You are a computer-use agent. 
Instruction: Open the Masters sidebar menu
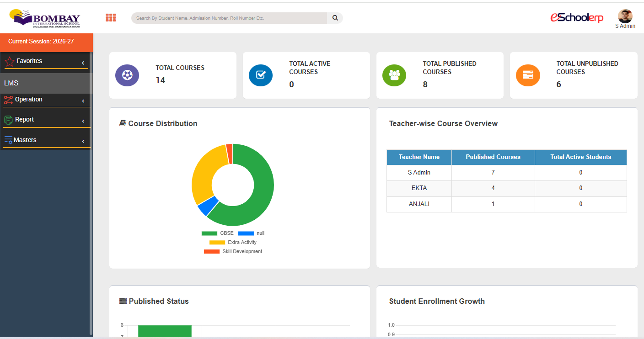point(46,140)
